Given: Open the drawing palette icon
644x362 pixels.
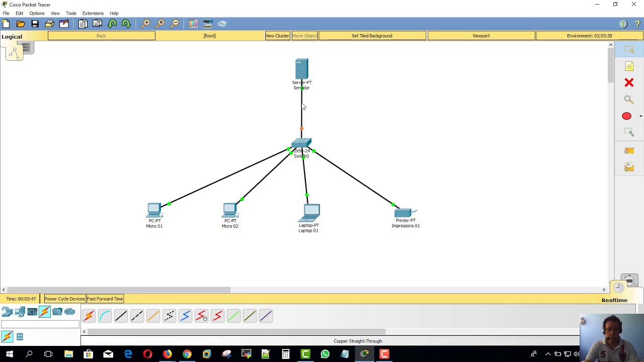Looking at the screenshot, I should (x=193, y=24).
